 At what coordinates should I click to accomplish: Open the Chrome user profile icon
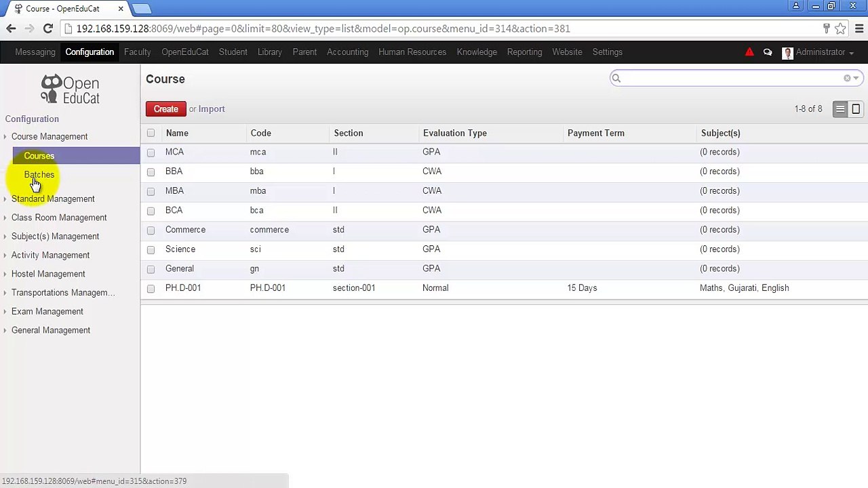[796, 6]
